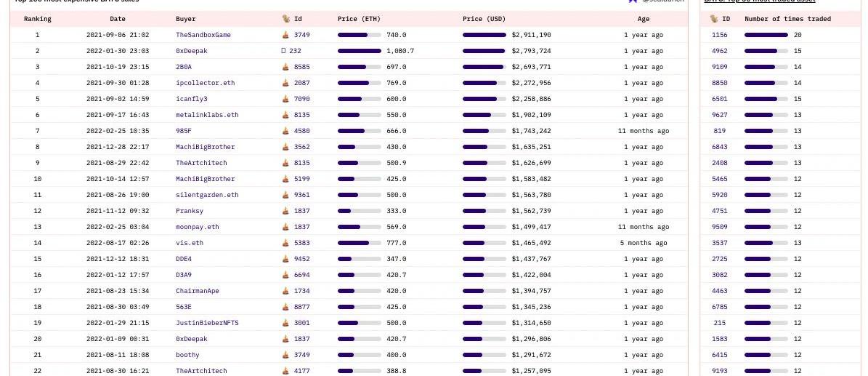868x376 pixels.
Task: Click the ETH price bar for 740.0
Action: tap(360, 35)
